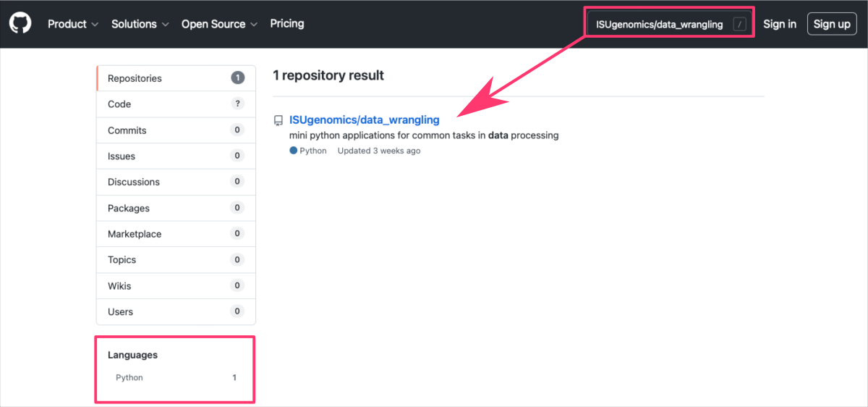Click the blue Python language dot
Screen dimensions: 868x407
click(293, 151)
